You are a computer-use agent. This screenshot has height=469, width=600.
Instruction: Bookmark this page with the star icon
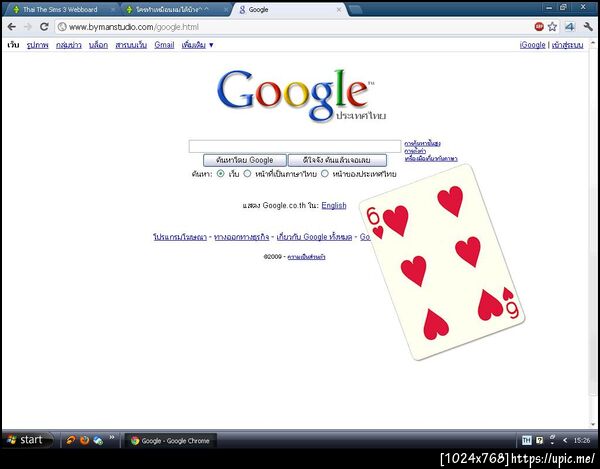point(552,26)
